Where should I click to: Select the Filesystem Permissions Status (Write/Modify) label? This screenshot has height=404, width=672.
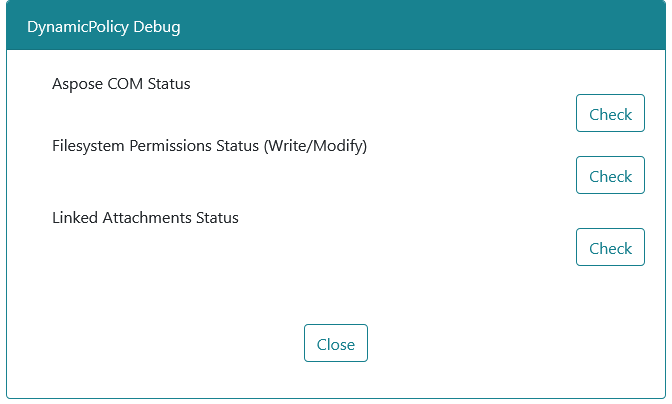[x=210, y=146]
